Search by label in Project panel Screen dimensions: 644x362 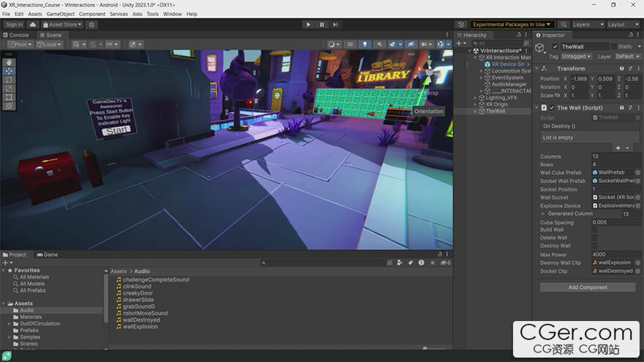click(x=411, y=263)
